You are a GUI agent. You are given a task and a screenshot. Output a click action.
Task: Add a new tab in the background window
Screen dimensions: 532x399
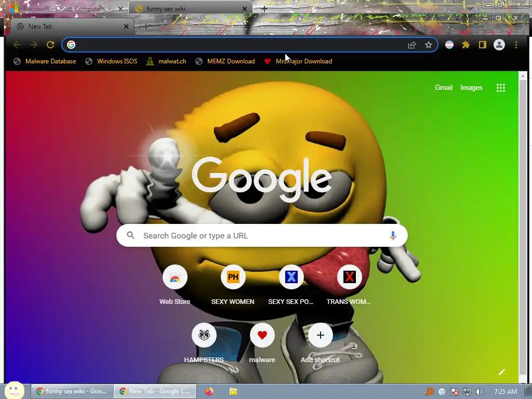pyautogui.click(x=264, y=9)
